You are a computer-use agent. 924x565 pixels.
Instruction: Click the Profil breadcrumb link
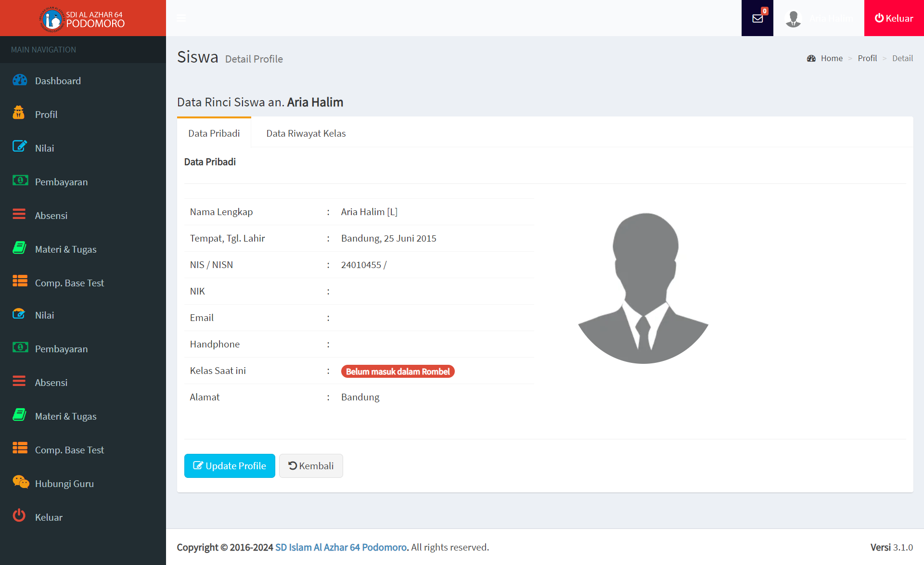tap(867, 58)
